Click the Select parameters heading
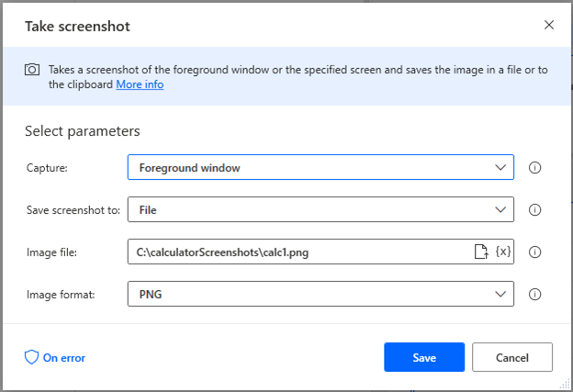Screen dimensions: 573x392 tap(83, 131)
